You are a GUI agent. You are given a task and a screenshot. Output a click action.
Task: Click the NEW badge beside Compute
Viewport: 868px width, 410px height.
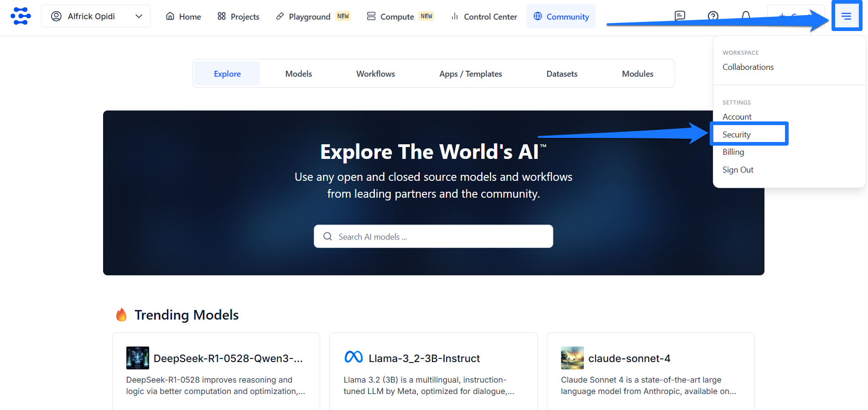pyautogui.click(x=426, y=16)
